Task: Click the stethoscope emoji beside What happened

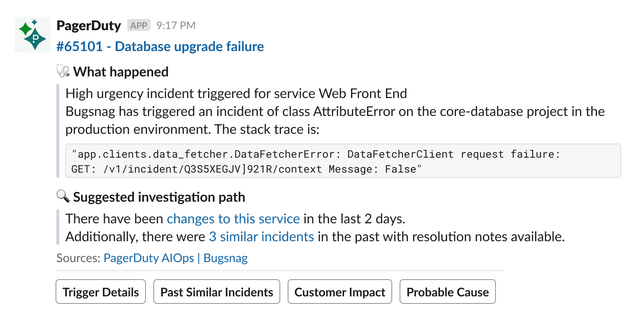Action: (x=63, y=71)
